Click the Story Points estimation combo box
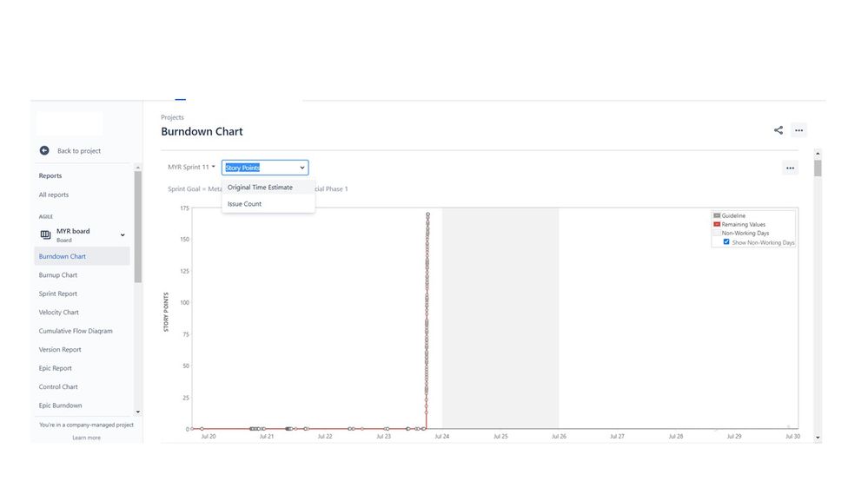The image size is (868, 488). tap(265, 168)
